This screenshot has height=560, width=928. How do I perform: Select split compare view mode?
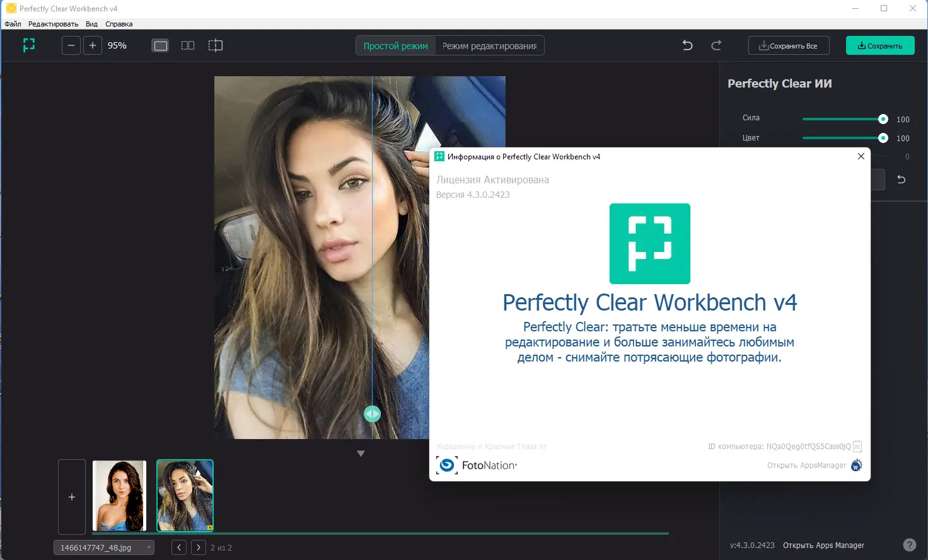click(216, 45)
